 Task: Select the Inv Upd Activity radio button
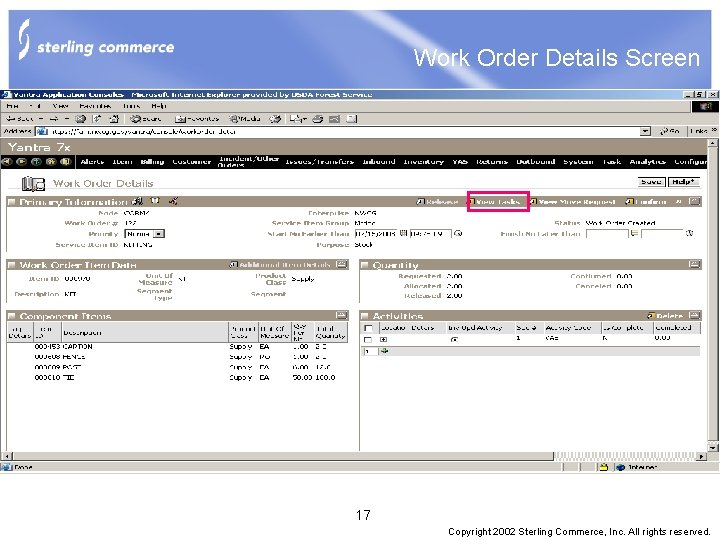coord(454,340)
